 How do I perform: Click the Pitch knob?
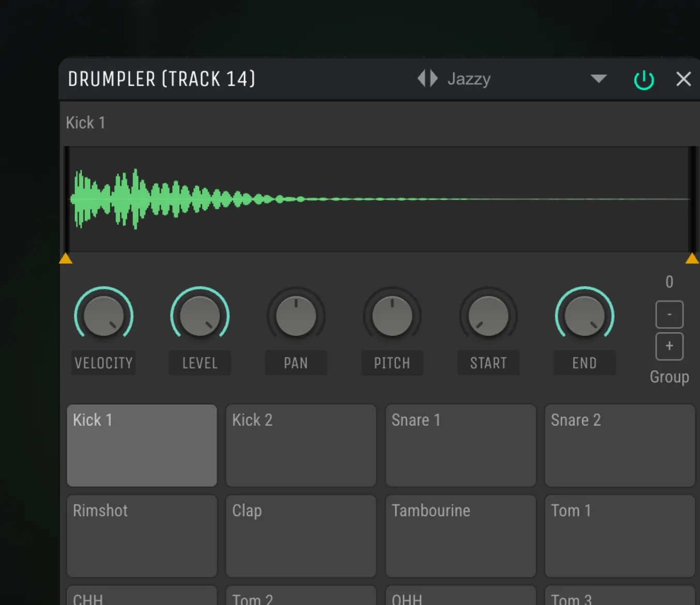pos(392,316)
